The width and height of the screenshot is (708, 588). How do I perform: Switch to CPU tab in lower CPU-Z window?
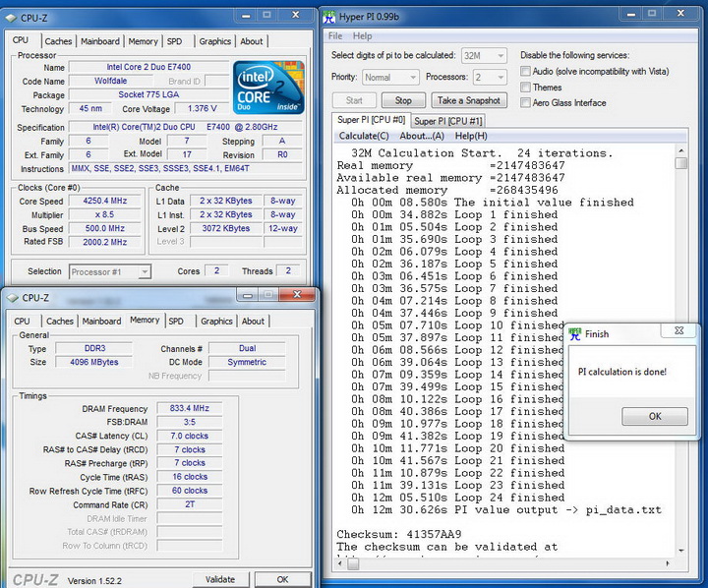[22, 322]
